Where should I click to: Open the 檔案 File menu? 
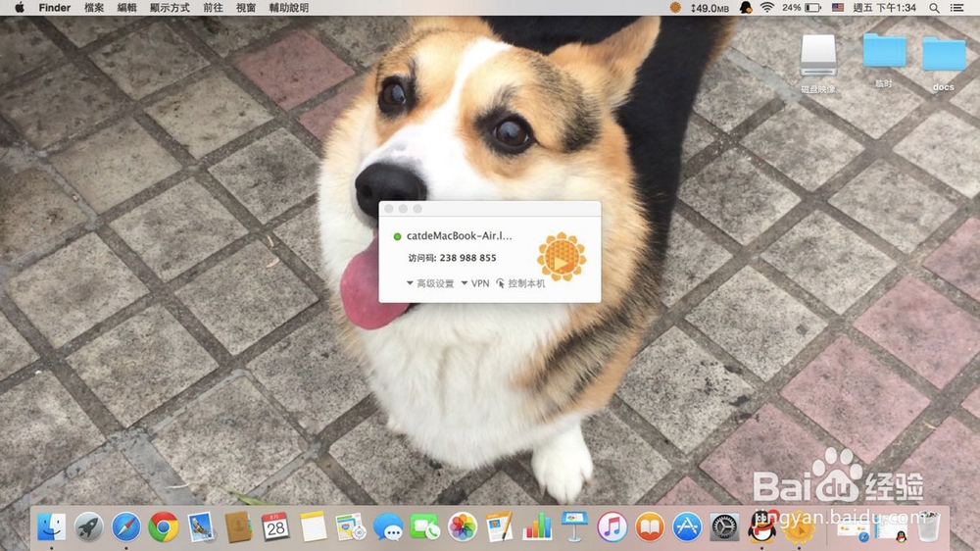pyautogui.click(x=94, y=8)
